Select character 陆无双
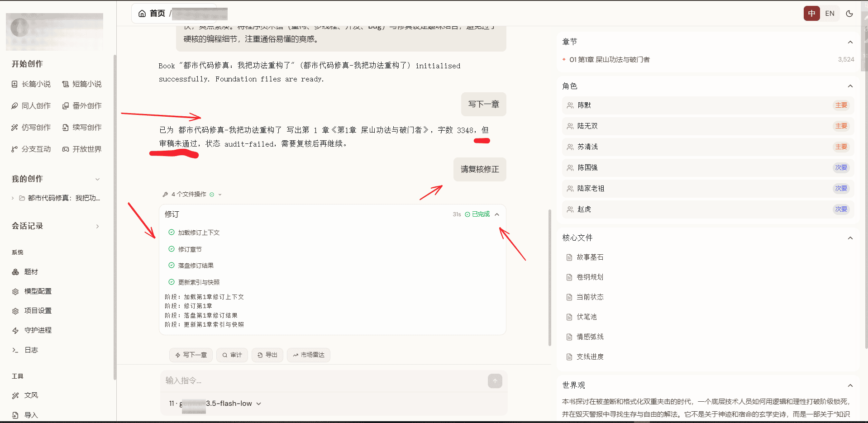The height and width of the screenshot is (423, 868). click(708, 126)
